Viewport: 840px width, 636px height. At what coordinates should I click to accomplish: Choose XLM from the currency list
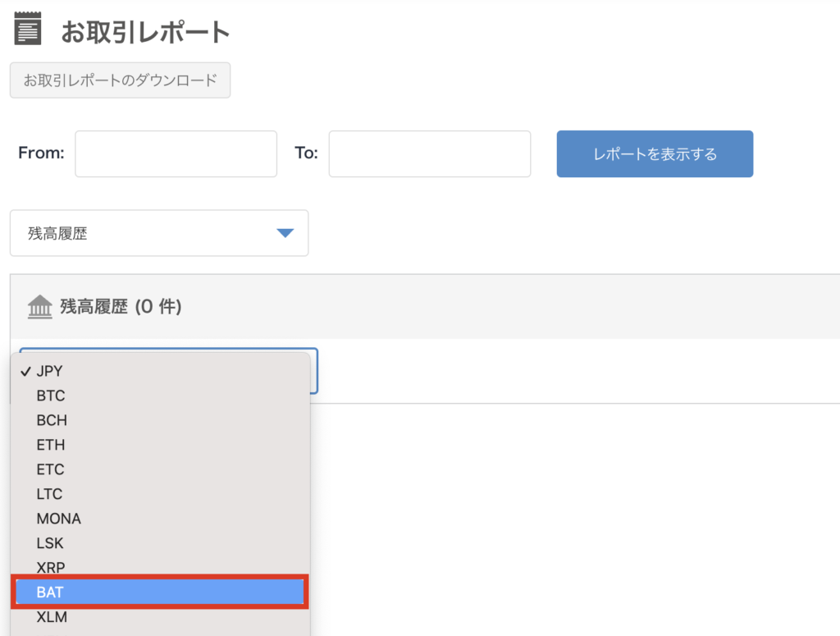pyautogui.click(x=160, y=617)
